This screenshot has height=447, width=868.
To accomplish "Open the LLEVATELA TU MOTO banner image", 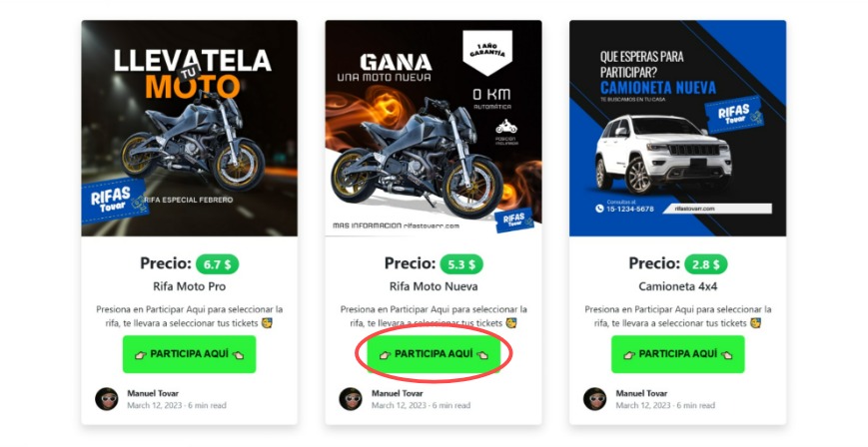I will click(190, 129).
